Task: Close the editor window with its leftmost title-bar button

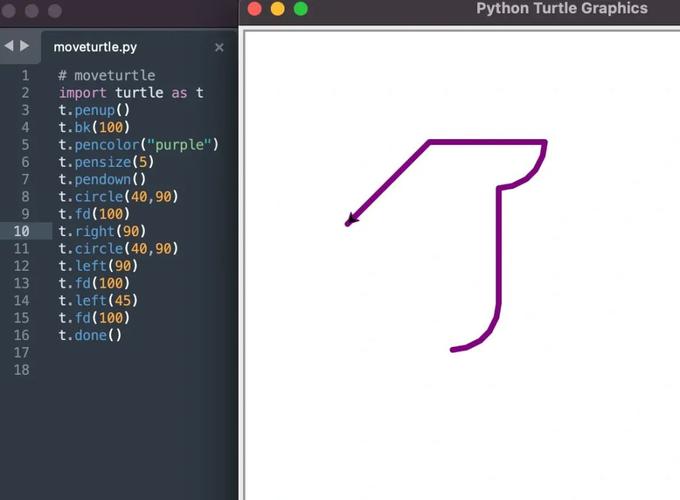Action: click(x=9, y=11)
